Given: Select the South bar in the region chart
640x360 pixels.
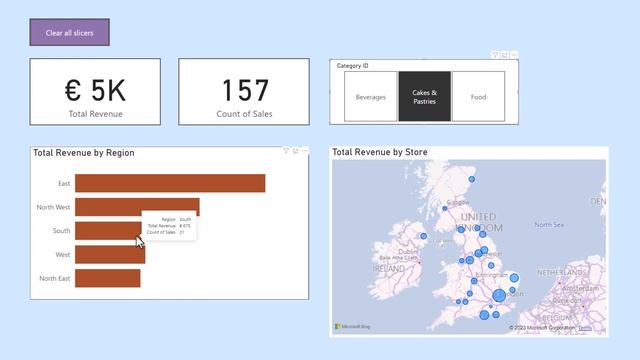Looking at the screenshot, I should (x=108, y=231).
